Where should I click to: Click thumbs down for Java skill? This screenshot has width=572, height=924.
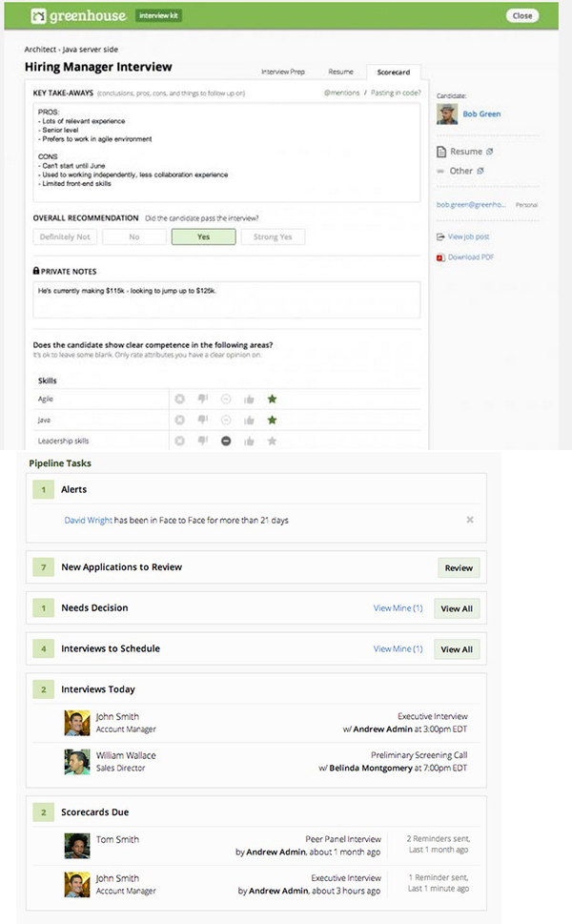coord(202,420)
